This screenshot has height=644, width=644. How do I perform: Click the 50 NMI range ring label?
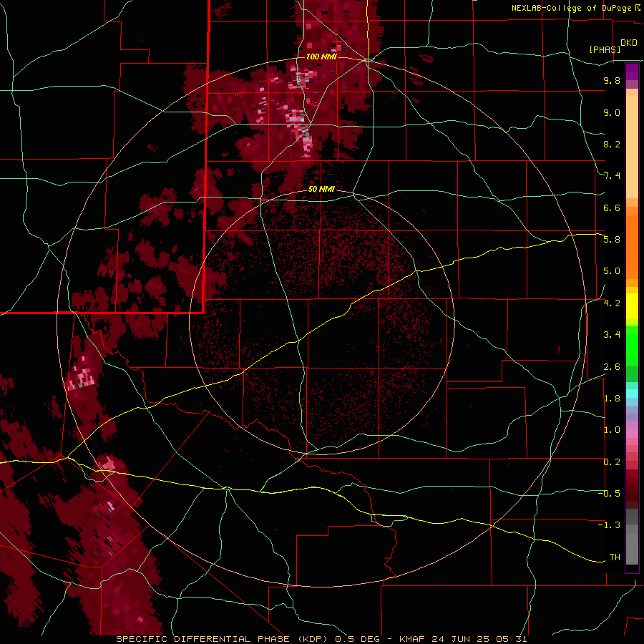321,189
